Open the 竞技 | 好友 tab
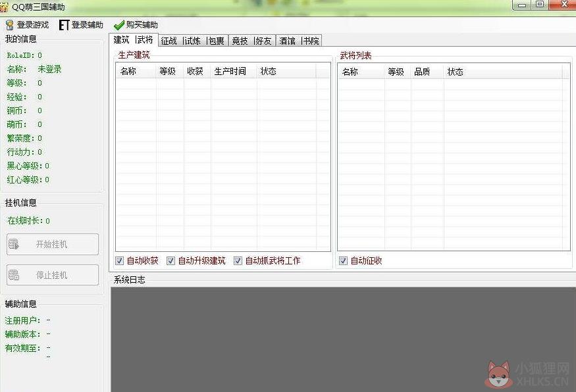 pyautogui.click(x=251, y=41)
